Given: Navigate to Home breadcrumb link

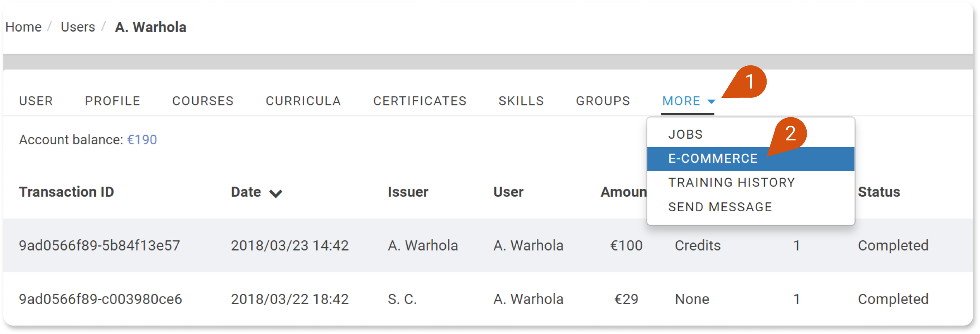Looking at the screenshot, I should pyautogui.click(x=24, y=27).
